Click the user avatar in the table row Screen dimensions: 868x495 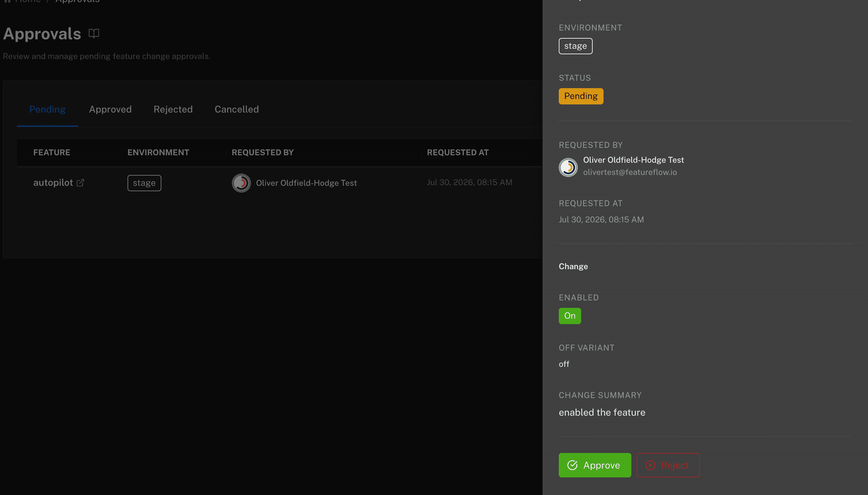pyautogui.click(x=241, y=183)
